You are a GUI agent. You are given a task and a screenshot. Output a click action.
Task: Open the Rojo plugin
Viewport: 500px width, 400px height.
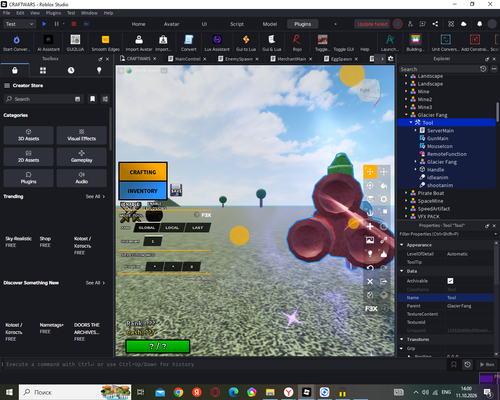[x=297, y=43]
